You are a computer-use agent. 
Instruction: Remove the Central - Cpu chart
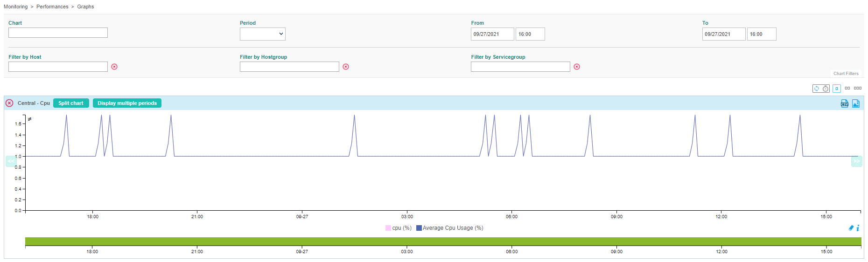pos(9,103)
